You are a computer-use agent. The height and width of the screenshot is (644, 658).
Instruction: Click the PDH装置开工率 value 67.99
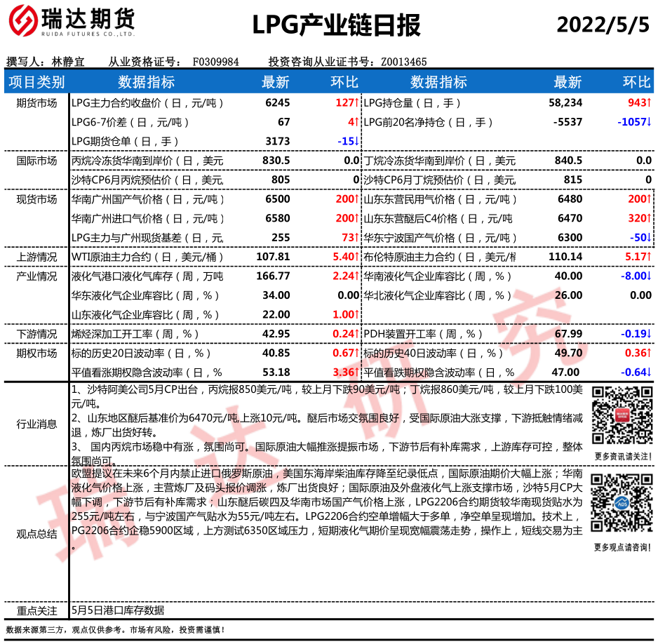(568, 333)
